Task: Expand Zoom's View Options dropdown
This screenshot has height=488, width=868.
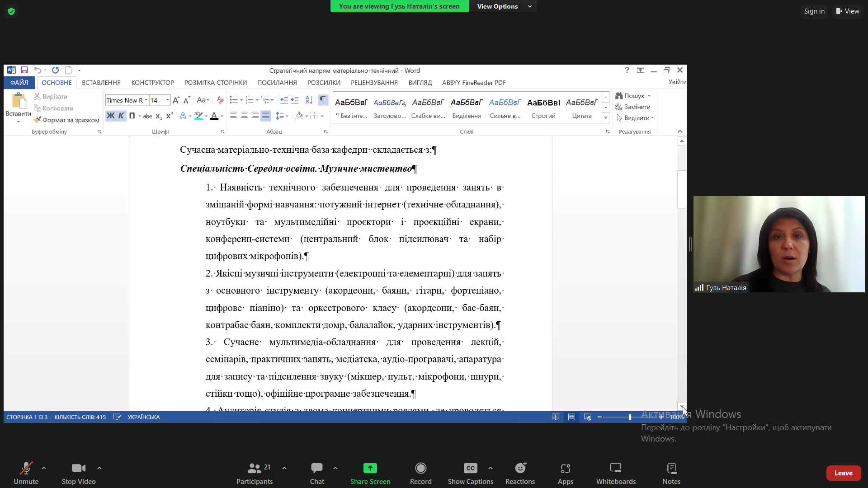Action: 504,6
